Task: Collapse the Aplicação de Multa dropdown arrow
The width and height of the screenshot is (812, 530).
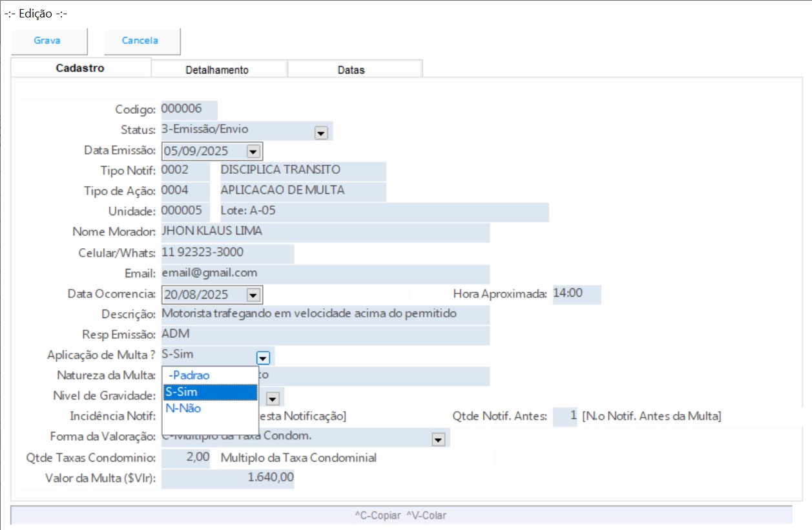Action: point(262,357)
